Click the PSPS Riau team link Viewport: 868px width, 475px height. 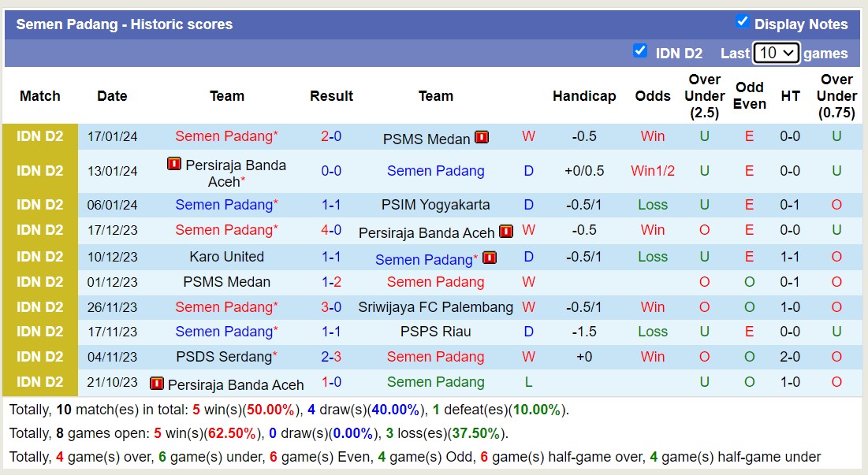(436, 332)
